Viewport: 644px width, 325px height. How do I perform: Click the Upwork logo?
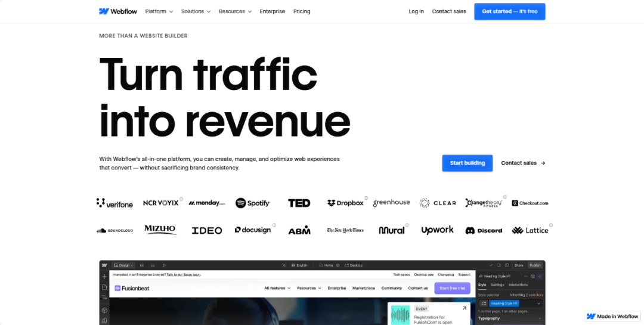coord(438,230)
